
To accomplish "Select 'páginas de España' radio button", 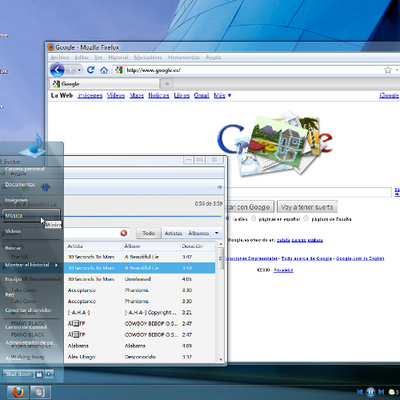I will (x=306, y=219).
